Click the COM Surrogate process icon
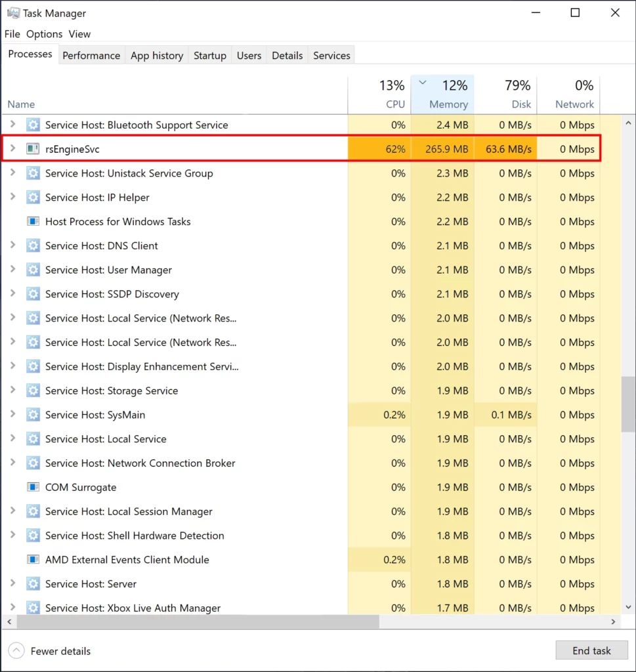Image resolution: width=636 pixels, height=672 pixels. coord(33,487)
